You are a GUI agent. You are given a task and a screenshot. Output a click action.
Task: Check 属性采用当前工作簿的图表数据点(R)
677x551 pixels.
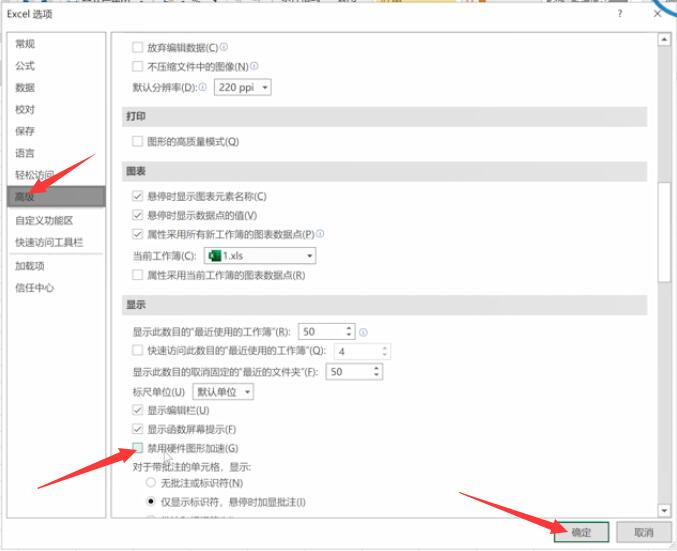137,275
